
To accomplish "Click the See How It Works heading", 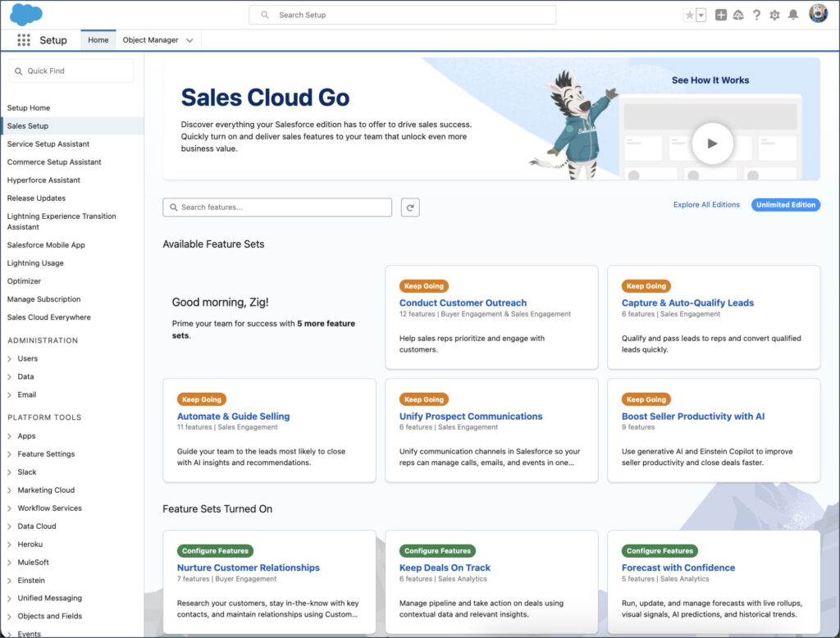I will (x=710, y=80).
